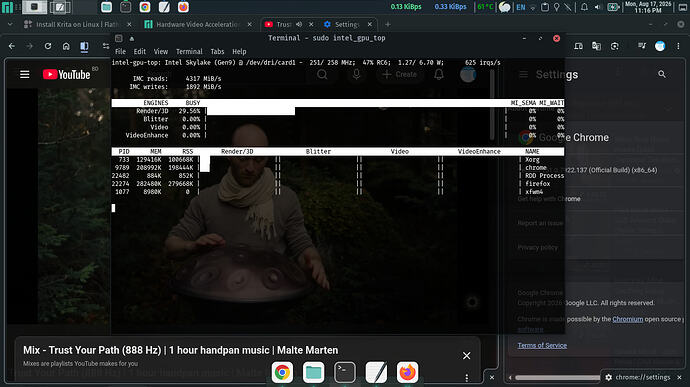Launch Chrome from the bottom dock
This screenshot has height=387, width=690.
click(282, 372)
